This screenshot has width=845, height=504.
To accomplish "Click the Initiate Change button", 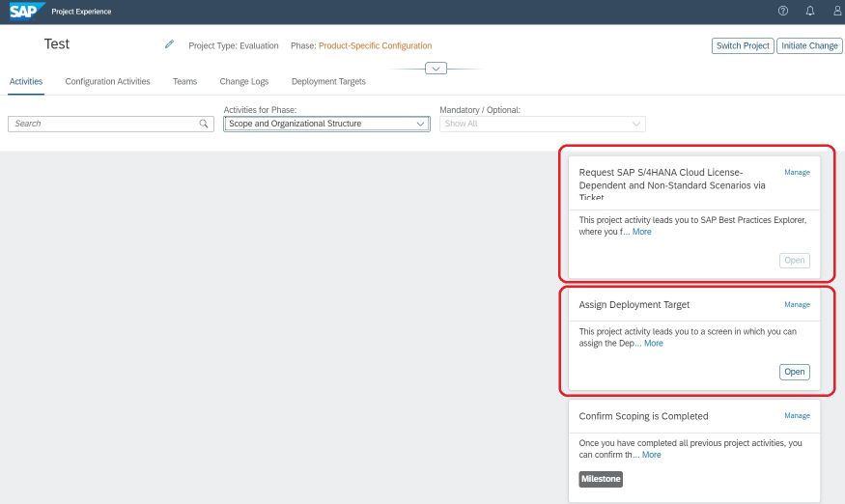I will [809, 45].
